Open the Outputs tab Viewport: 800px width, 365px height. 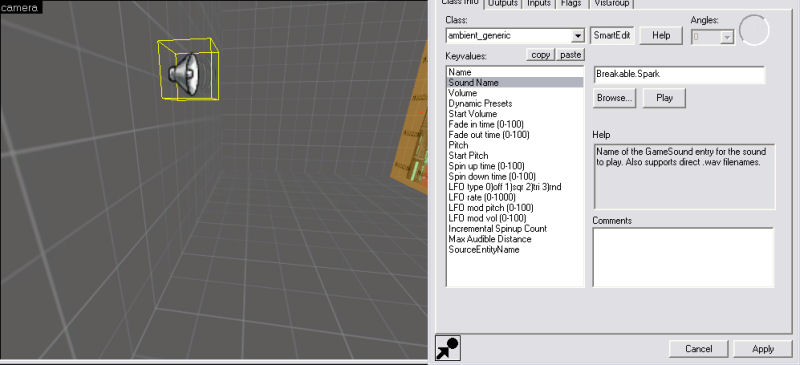click(x=503, y=3)
